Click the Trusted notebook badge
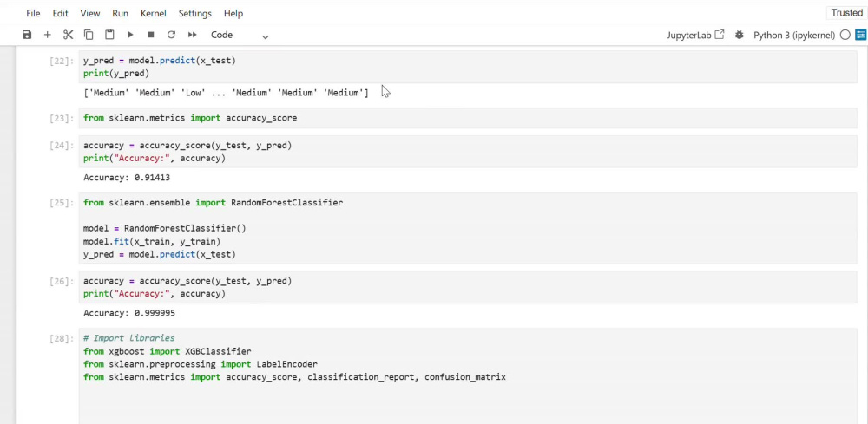 tap(846, 13)
